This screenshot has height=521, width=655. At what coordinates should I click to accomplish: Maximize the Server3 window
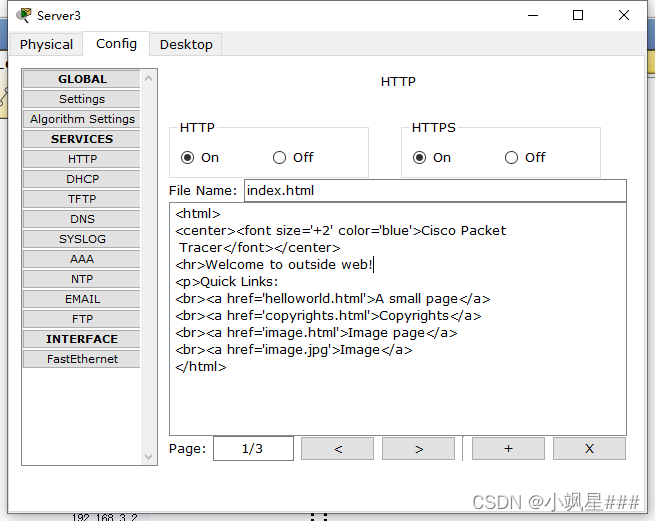click(x=578, y=15)
